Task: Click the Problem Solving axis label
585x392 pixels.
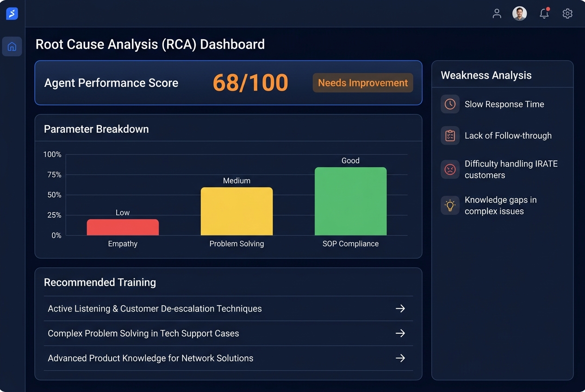Action: (x=236, y=244)
